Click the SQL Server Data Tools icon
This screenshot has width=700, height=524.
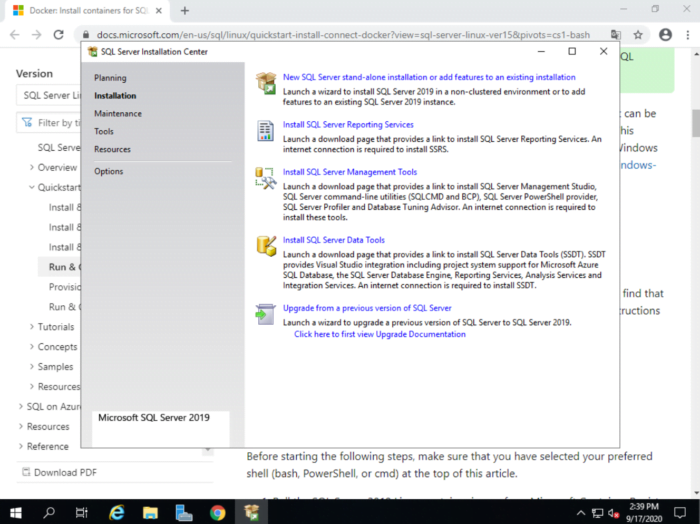click(x=266, y=246)
